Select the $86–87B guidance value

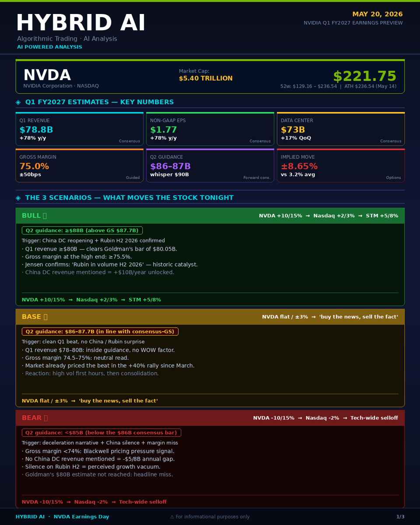coord(171,167)
